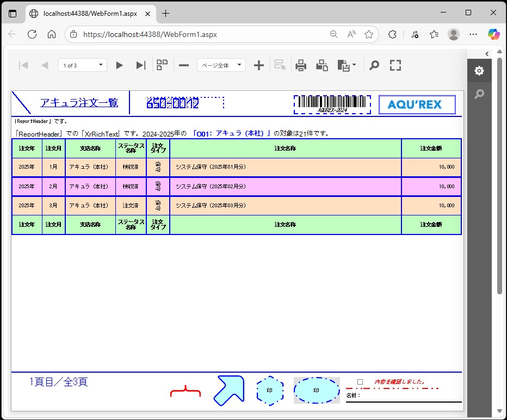The image size is (507, 420).
Task: Print the current page only
Action: 322,65
